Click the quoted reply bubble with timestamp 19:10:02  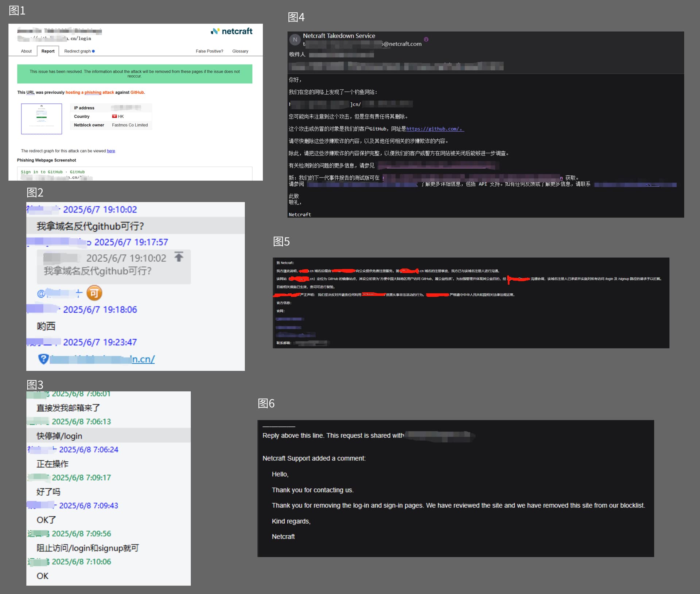click(x=114, y=267)
